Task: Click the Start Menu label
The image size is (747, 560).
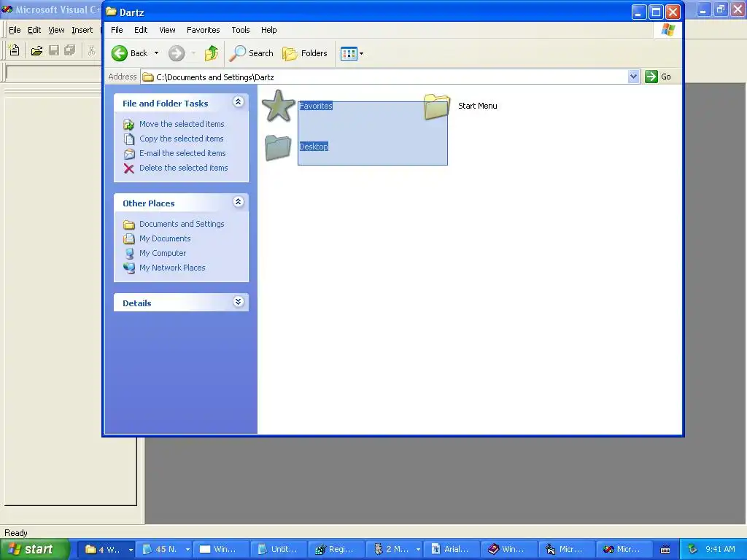Action: 477,106
